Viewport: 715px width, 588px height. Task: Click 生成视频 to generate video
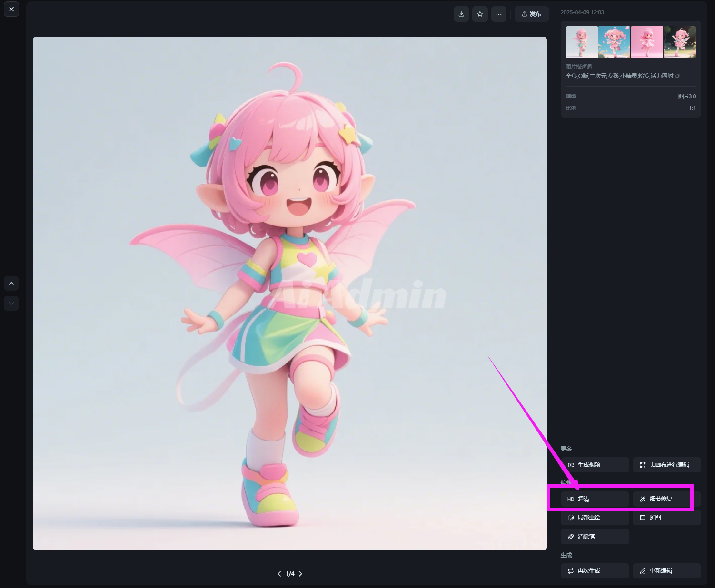[x=595, y=465]
